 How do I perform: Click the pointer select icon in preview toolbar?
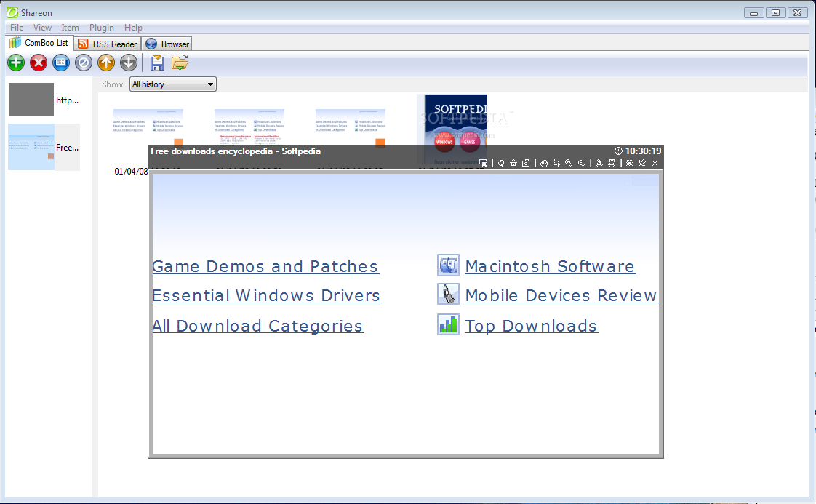pos(483,163)
